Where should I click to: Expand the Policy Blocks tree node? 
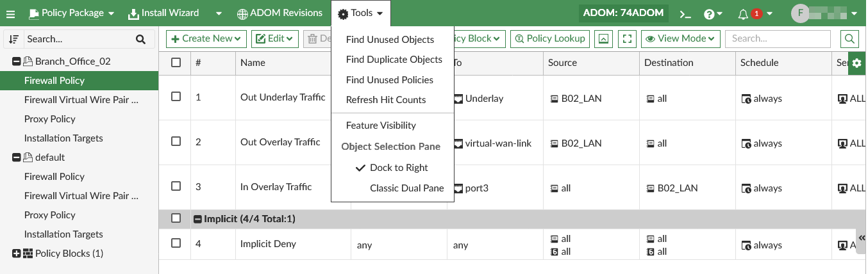pyautogui.click(x=17, y=254)
